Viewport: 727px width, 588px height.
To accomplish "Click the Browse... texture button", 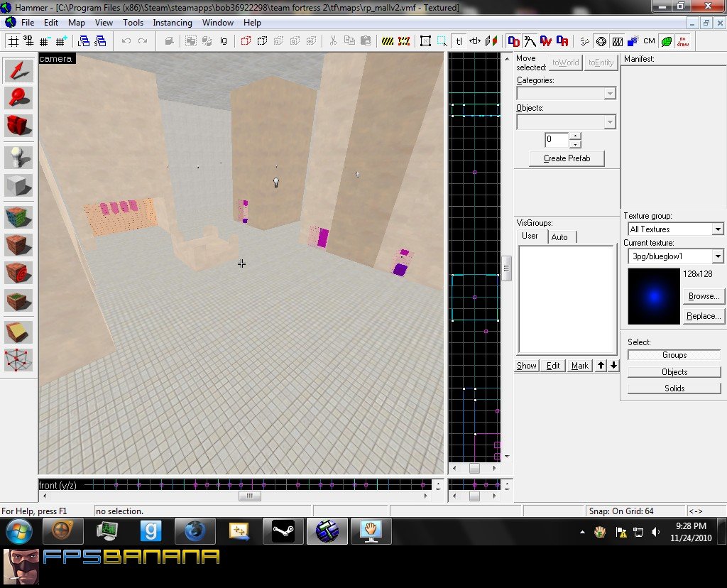I will [703, 296].
